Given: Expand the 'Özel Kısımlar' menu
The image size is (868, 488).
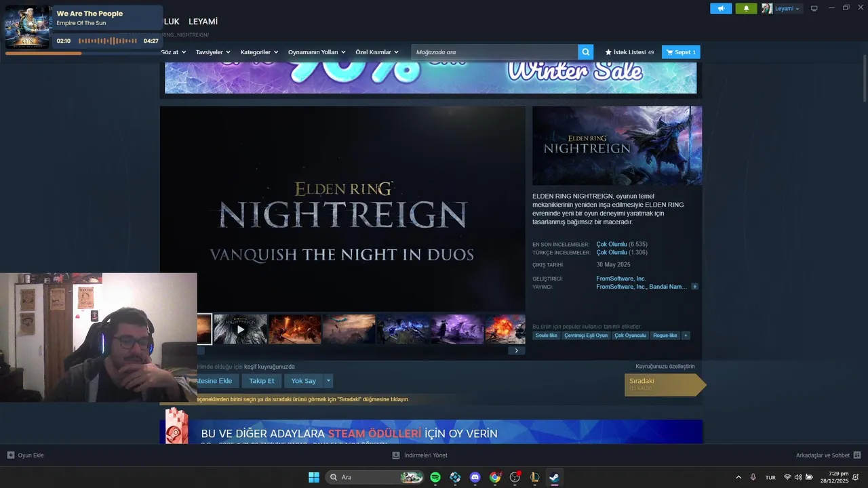Looking at the screenshot, I should click(377, 52).
